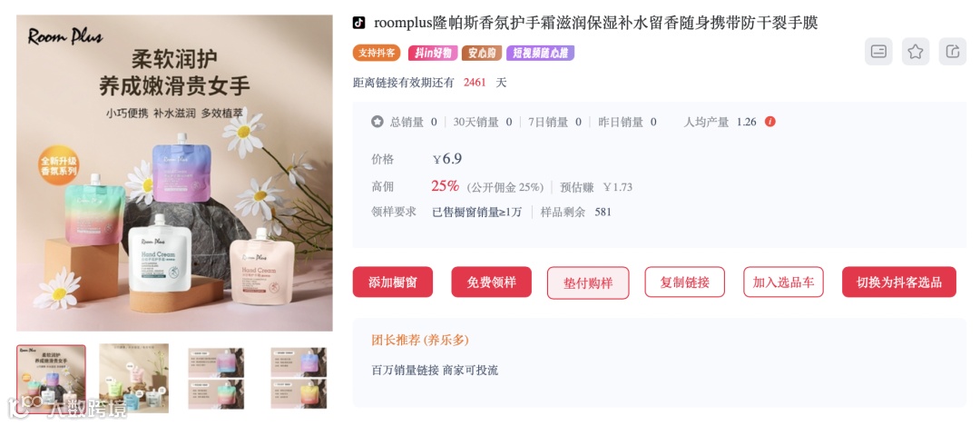Image resolution: width=980 pixels, height=426 pixels.
Task: Click the 短视频随心推 purple tag
Action: (x=540, y=54)
